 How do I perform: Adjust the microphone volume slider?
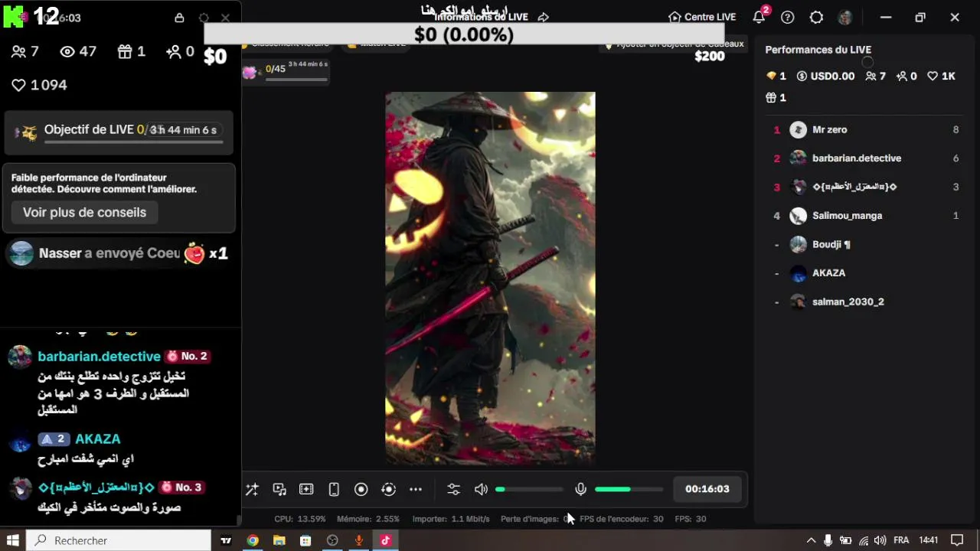click(629, 489)
